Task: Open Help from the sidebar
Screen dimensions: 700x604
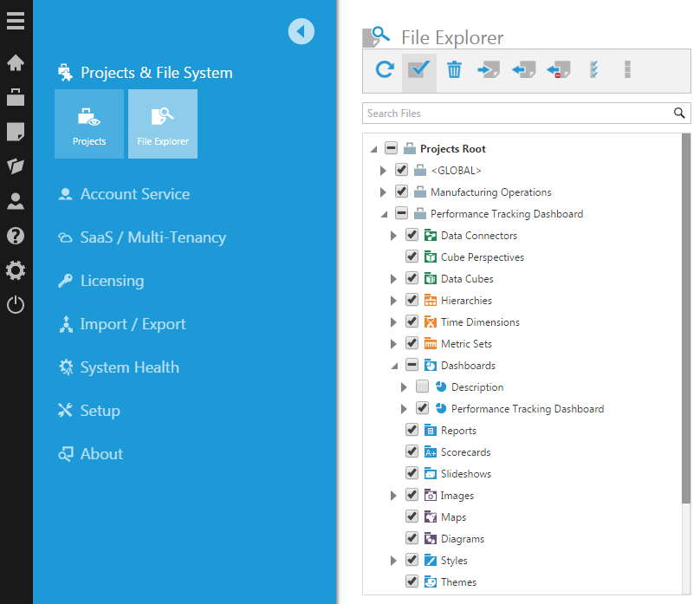Action: click(x=16, y=236)
